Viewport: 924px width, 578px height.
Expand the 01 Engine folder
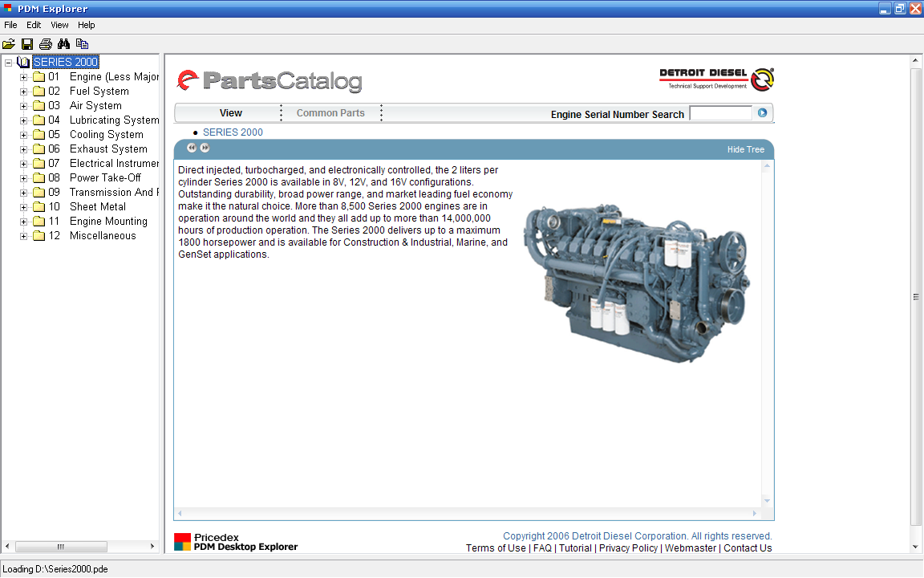(23, 77)
